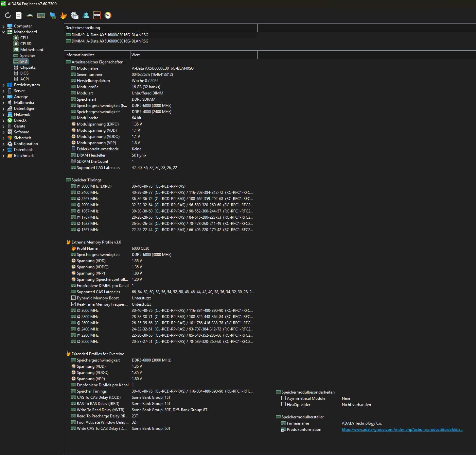476x455 pixels.
Task: Click the Gerätebeschreibung column header
Action: click(x=160, y=28)
